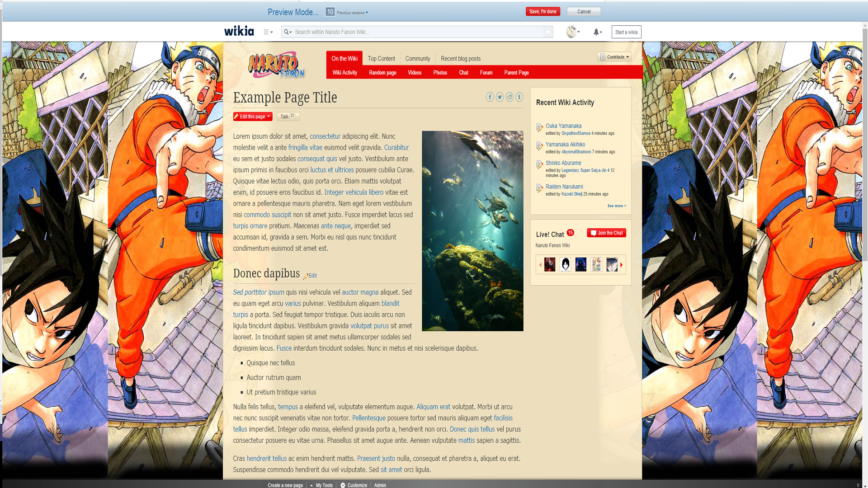This screenshot has height=488, width=868.
Task: Click the black-haired second chat avatar
Action: [x=565, y=264]
